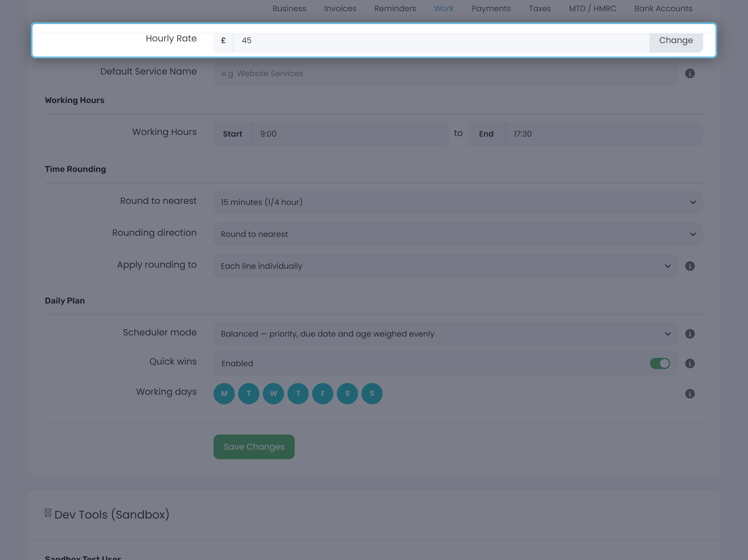Image resolution: width=748 pixels, height=560 pixels.
Task: Toggle Friday working day
Action: point(323,394)
